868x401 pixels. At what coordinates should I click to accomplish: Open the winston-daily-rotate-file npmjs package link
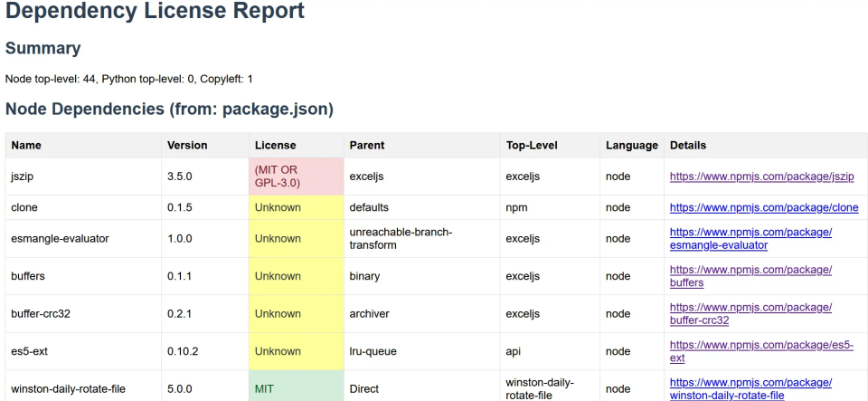[750, 388]
